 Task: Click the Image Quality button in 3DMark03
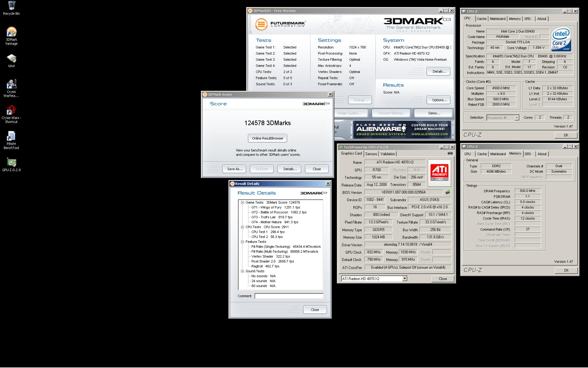[351, 113]
